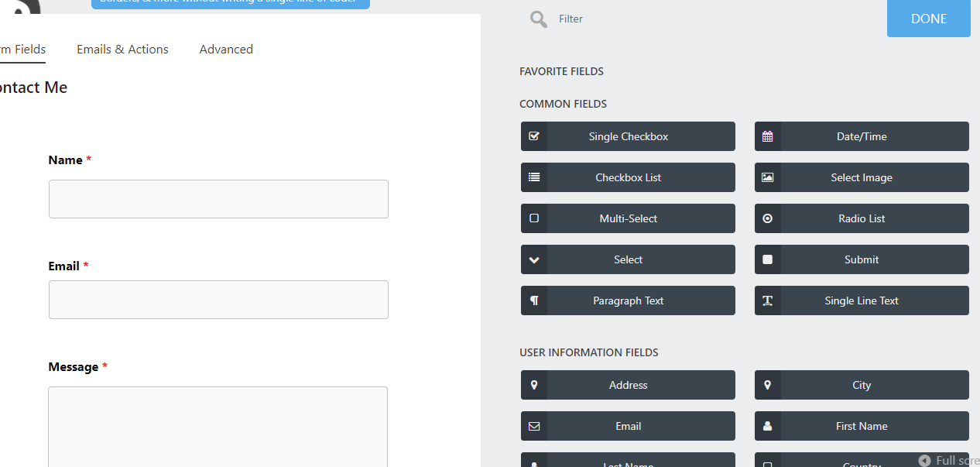Screen dimensions: 980x467
Task: Add the Email user information field
Action: point(628,426)
